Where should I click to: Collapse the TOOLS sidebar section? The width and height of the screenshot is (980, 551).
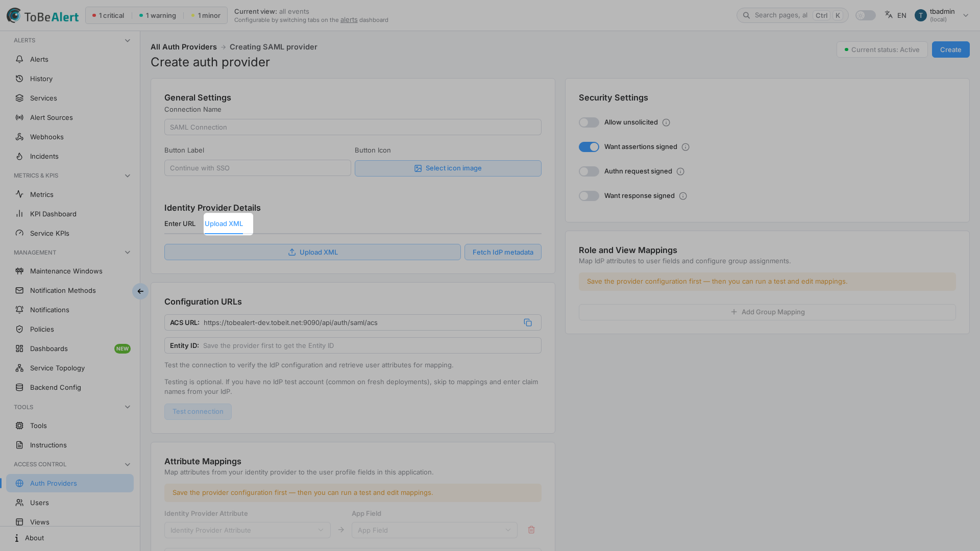pyautogui.click(x=128, y=407)
